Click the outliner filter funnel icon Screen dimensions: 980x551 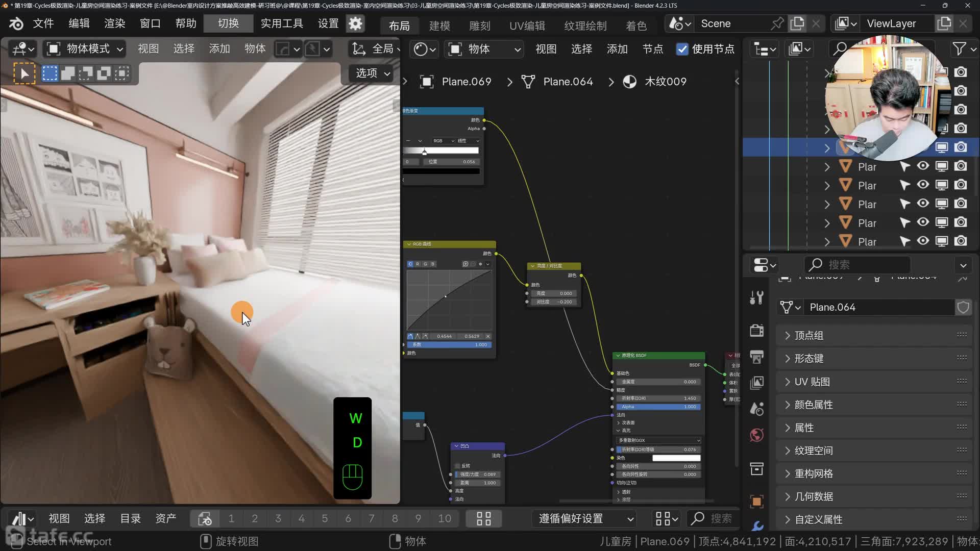tap(960, 49)
